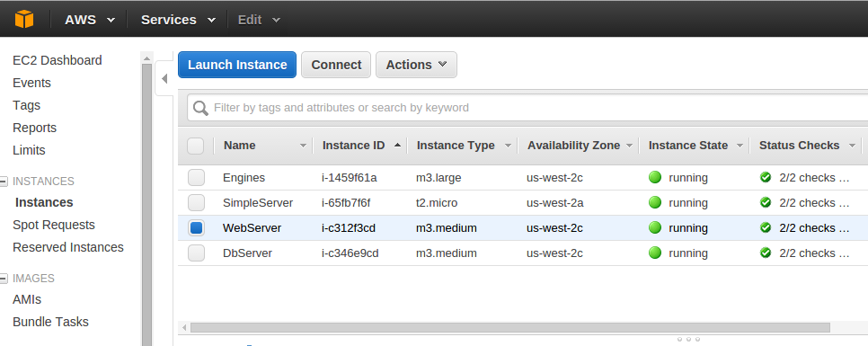Open Events in the sidebar
This screenshot has width=868, height=346.
(31, 83)
